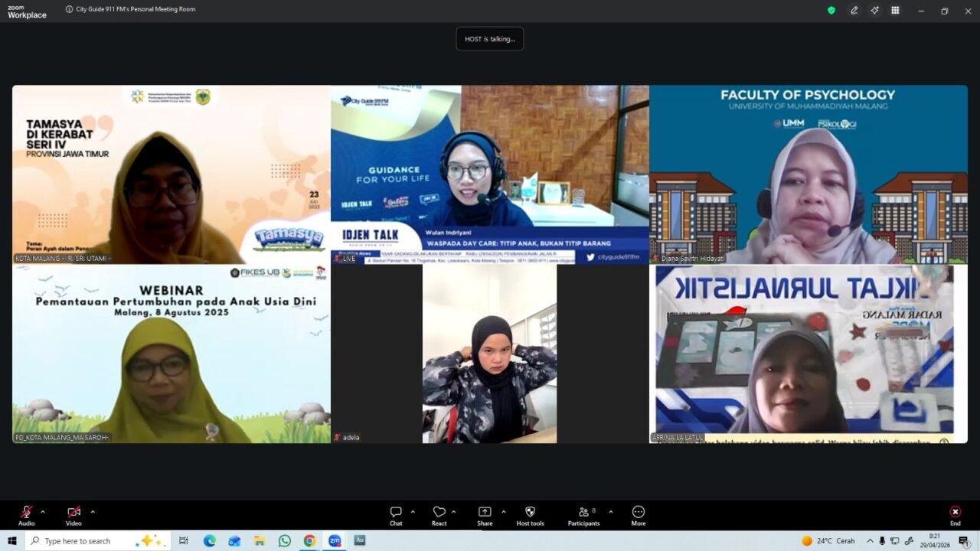
Task: Select Wulan Indriyani's Idjen Talk video tile
Action: coord(489,174)
